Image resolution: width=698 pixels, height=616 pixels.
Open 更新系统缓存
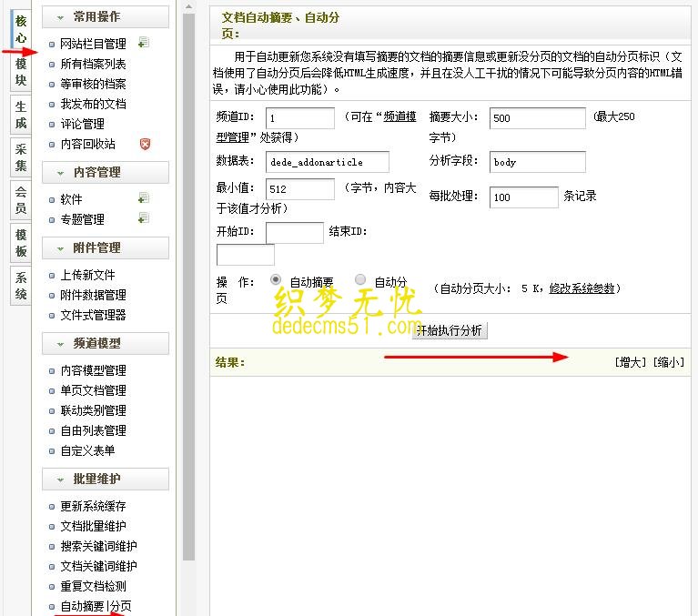(94, 506)
